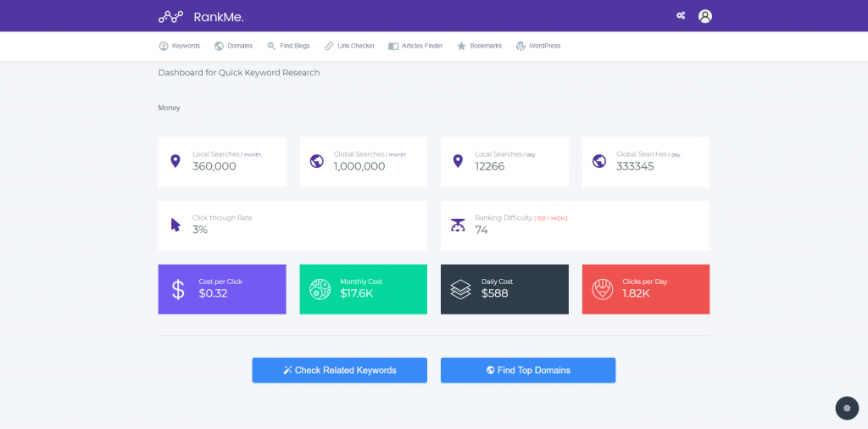Click the dollar sign Cost per Click icon
Screen dimensions: 868x429
[x=178, y=289]
